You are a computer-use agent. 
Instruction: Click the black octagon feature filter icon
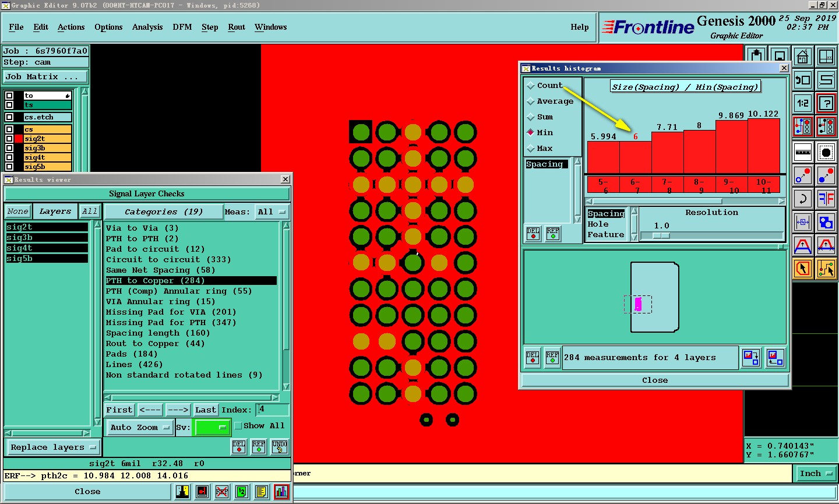[x=826, y=152]
